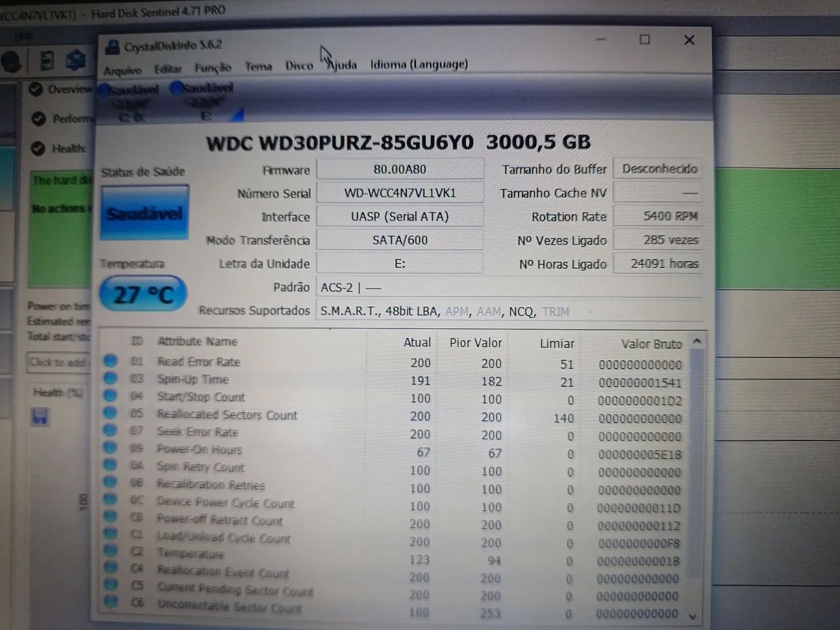Click the status dot for Temperature attribute

click(x=110, y=551)
